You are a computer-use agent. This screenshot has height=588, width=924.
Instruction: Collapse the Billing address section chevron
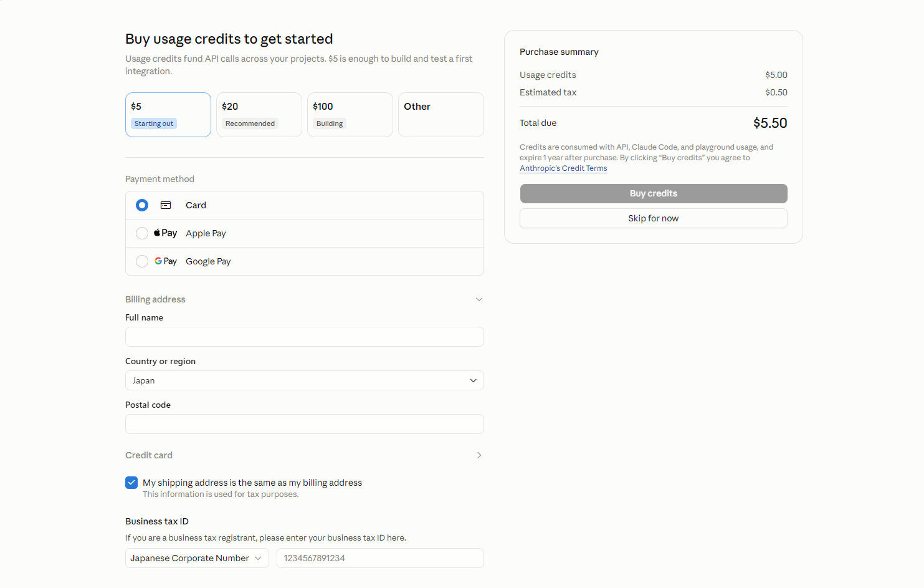pyautogui.click(x=479, y=299)
